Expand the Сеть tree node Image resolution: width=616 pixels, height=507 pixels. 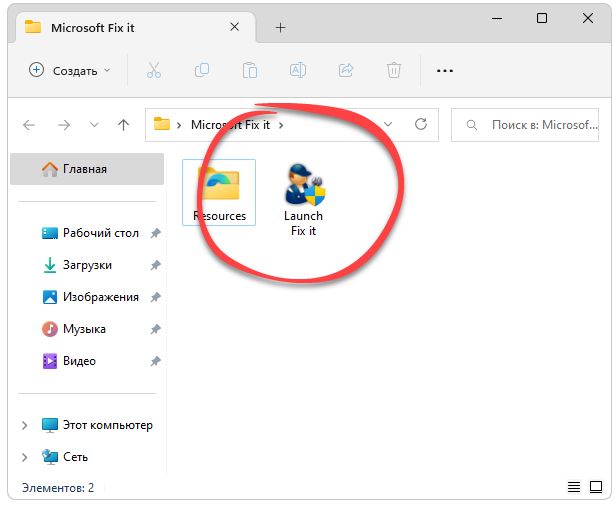pyautogui.click(x=24, y=457)
